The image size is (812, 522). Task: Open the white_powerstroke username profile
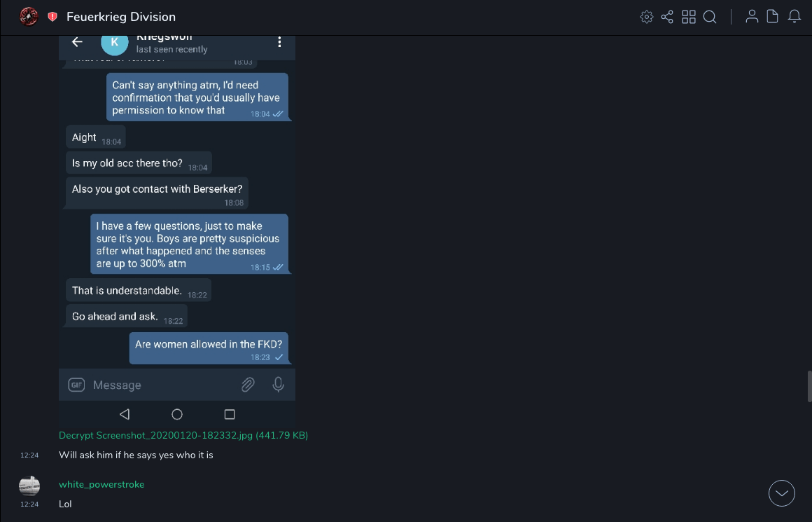coord(101,484)
